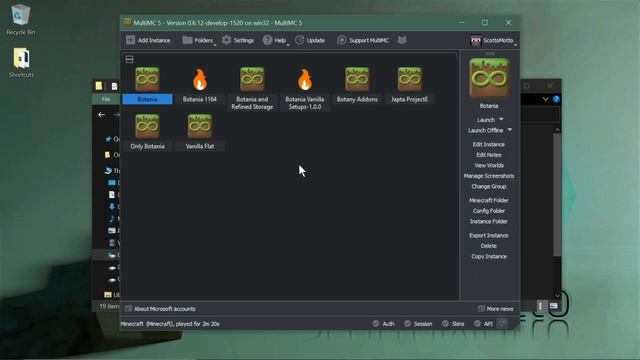Expand the ribbon chevron in File Explorer
The image size is (640, 360).
point(545,99)
